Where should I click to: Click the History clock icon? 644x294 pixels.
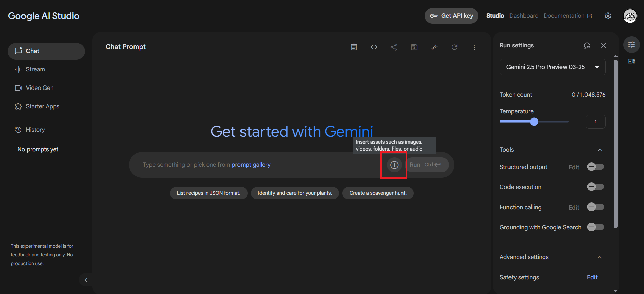pyautogui.click(x=18, y=130)
